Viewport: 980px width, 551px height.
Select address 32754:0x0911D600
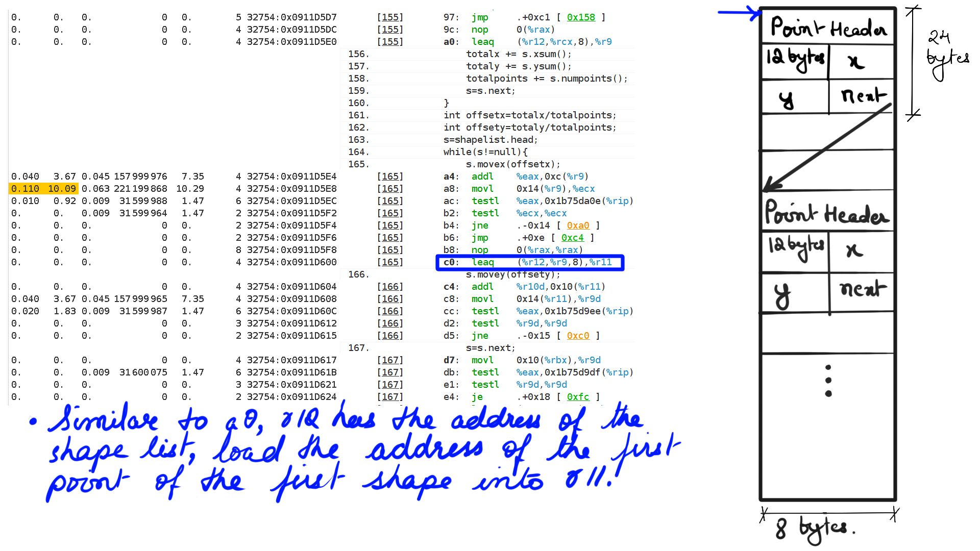pos(291,262)
